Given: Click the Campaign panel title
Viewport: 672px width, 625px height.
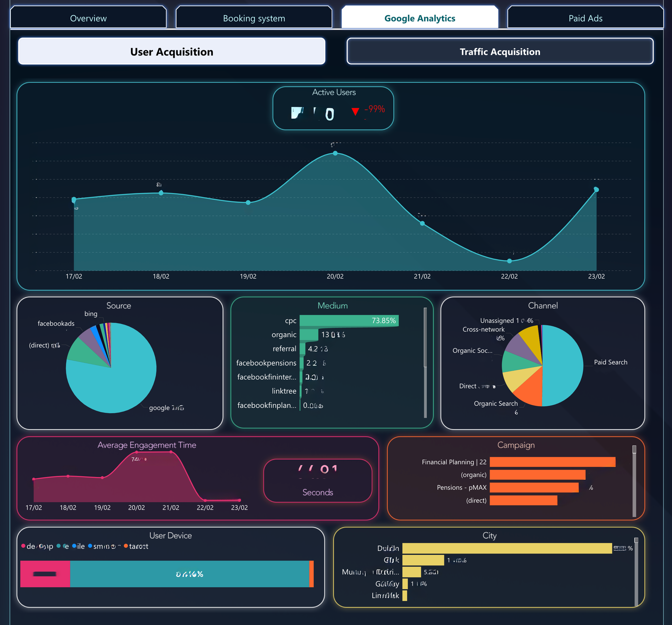Looking at the screenshot, I should coord(516,445).
